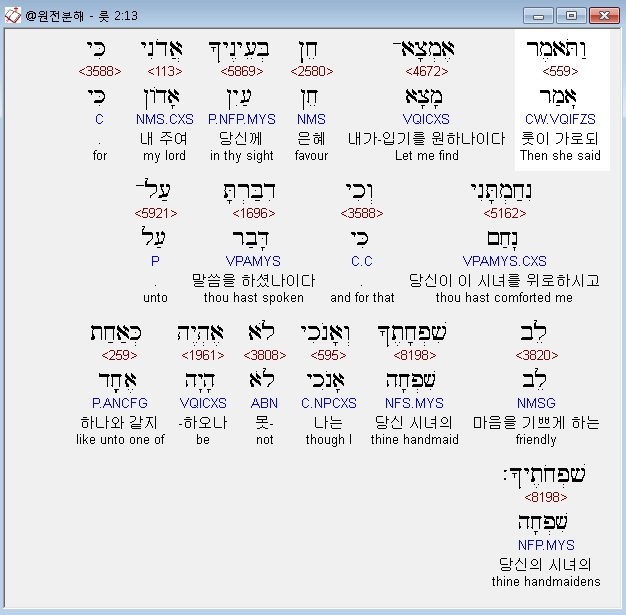
Task: Click parsing code VQICXS above 'Let me find'
Action: (426, 119)
